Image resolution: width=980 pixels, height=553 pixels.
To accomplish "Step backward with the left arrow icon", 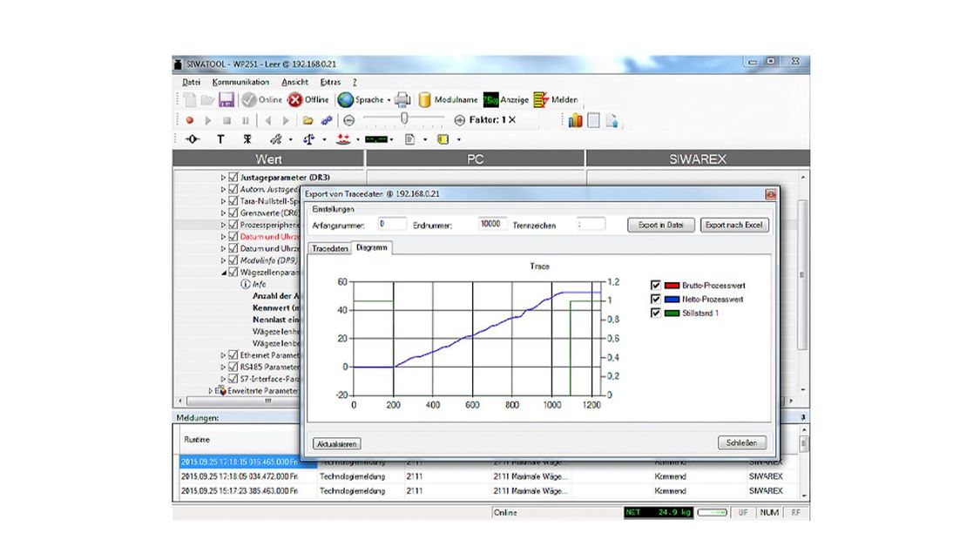I will (x=267, y=120).
